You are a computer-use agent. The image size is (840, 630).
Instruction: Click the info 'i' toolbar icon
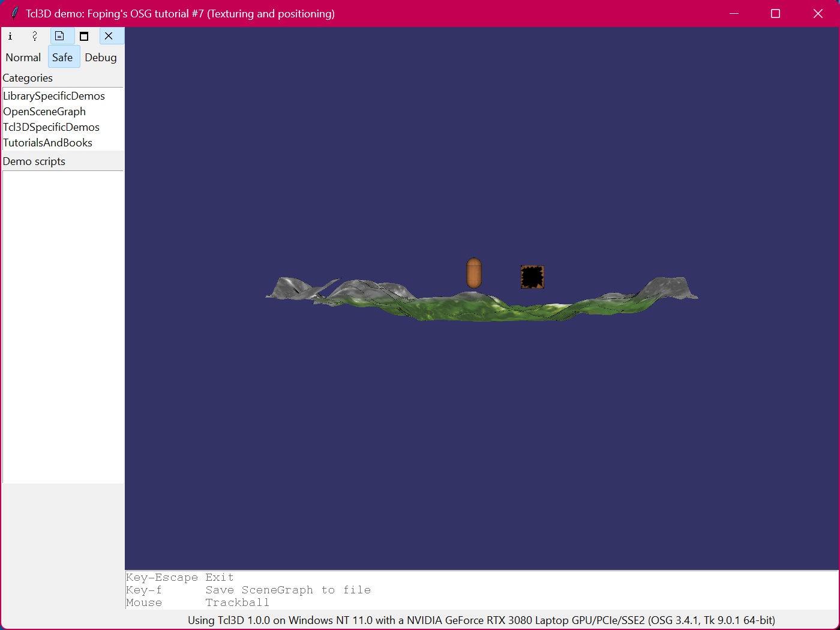coord(10,36)
